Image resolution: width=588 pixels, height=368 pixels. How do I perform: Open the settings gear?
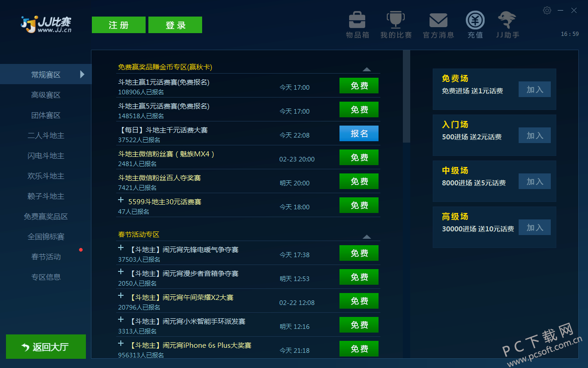(547, 10)
